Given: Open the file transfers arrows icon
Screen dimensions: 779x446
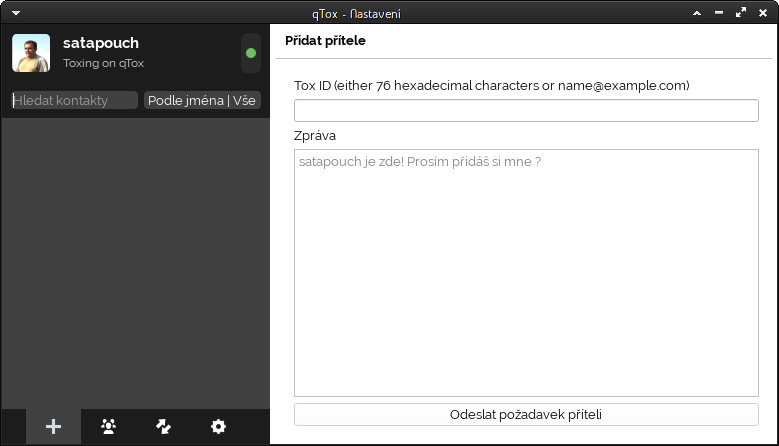Looking at the screenshot, I should click(x=163, y=427).
